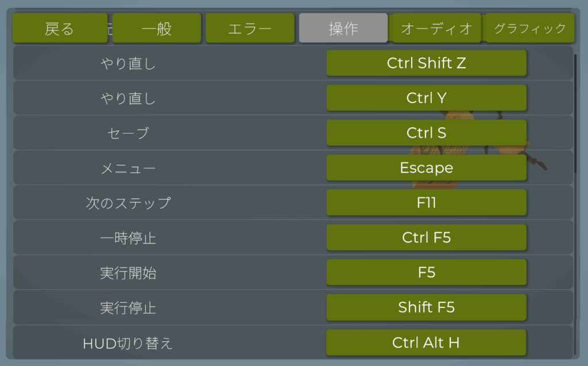Screen dimensions: 588x366
Task: Change the 実行開始 F5 keybinding
Action: pyautogui.click(x=426, y=272)
